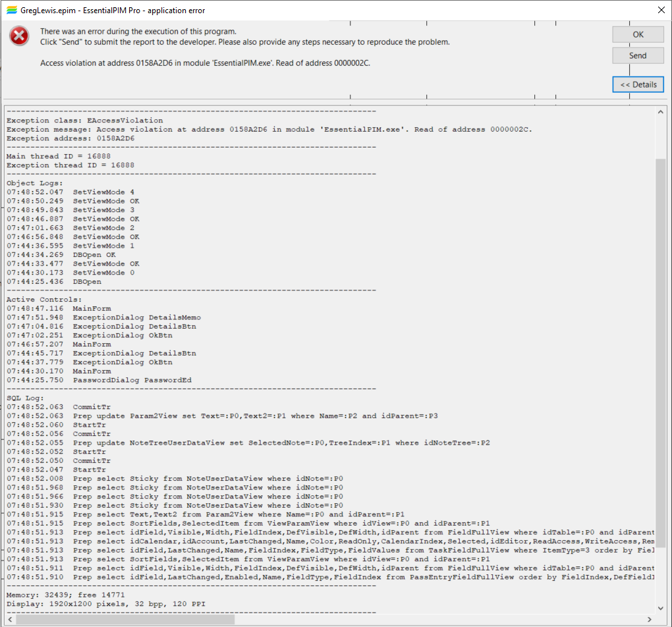Image resolution: width=672 pixels, height=627 pixels.
Task: Click the 07:48:49.843 'SetViewMode 3' line
Action: pos(70,211)
